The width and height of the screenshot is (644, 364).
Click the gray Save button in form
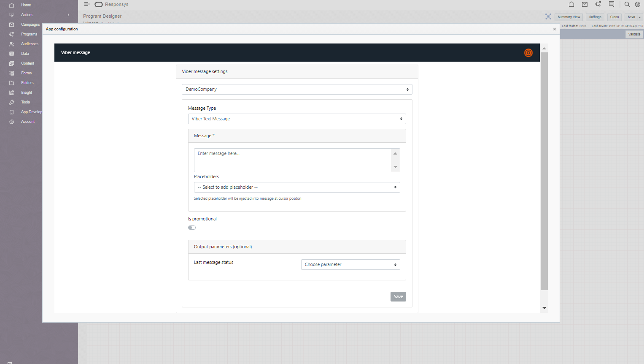398,296
